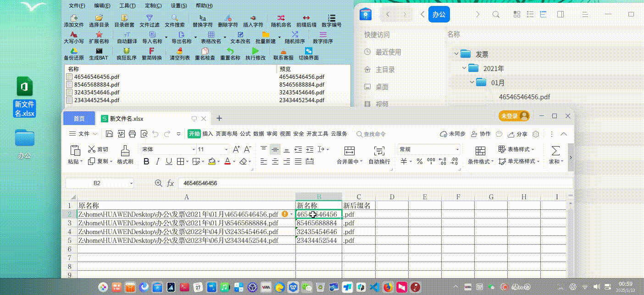This screenshot has width=644, height=295.
Task: Collapse 发票 folder in file manager
Action: click(x=456, y=54)
